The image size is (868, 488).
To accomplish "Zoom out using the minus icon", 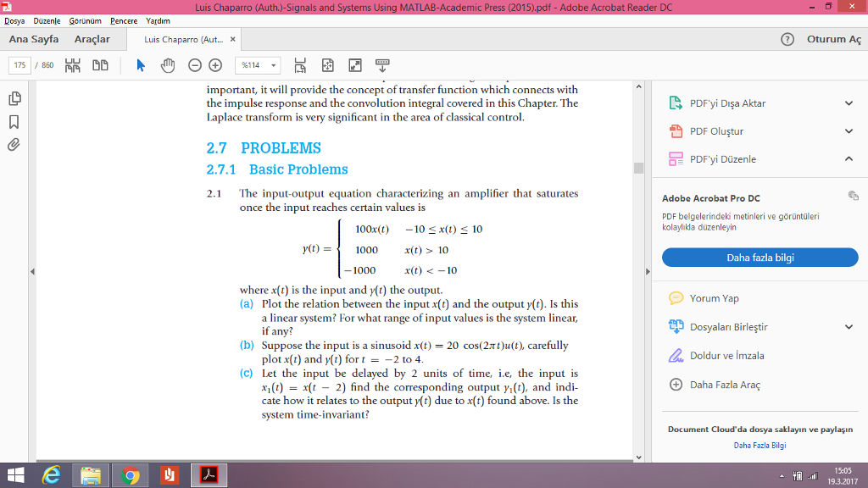I will [x=193, y=64].
